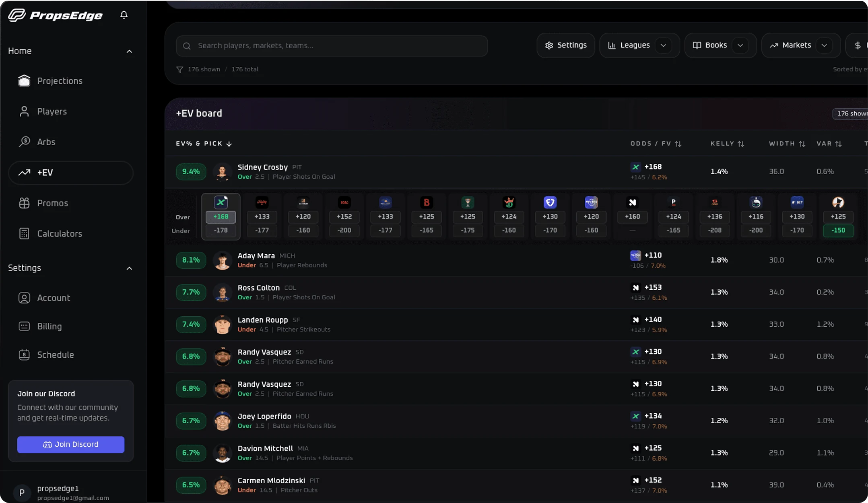The height and width of the screenshot is (503, 868).
Task: Click the Hard Rock sportsbook icon
Action: [591, 202]
